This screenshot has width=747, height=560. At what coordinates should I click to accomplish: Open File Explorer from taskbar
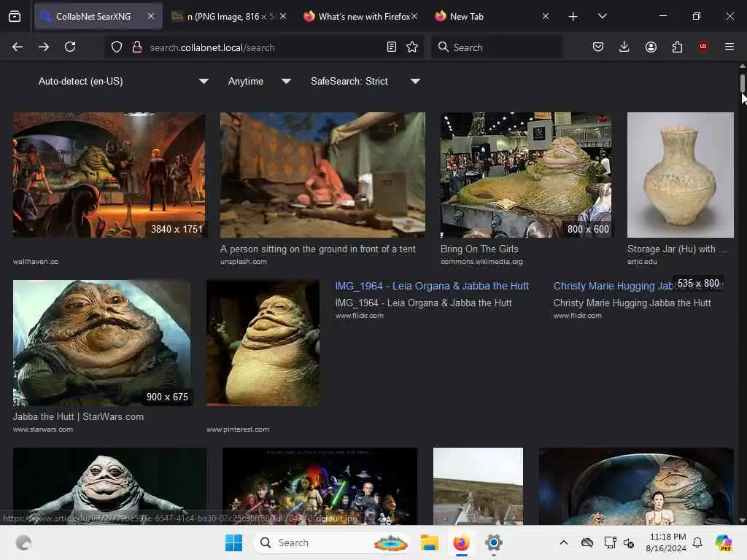pyautogui.click(x=429, y=542)
